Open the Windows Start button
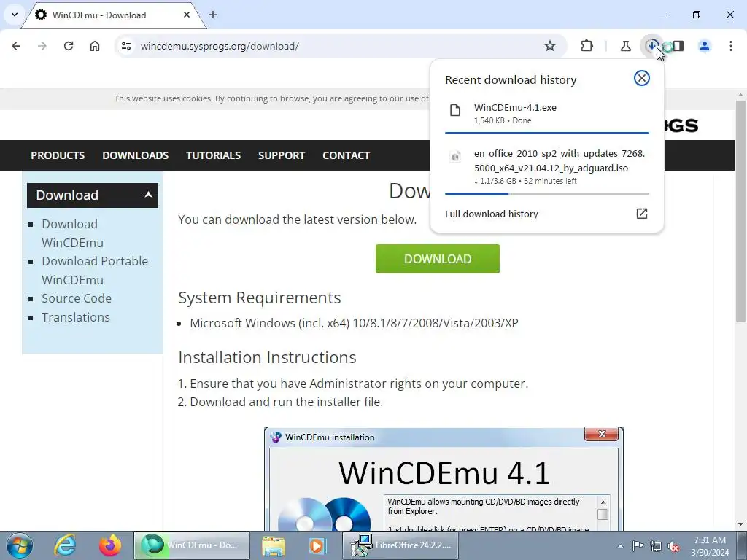This screenshot has width=747, height=560. tap(20, 545)
